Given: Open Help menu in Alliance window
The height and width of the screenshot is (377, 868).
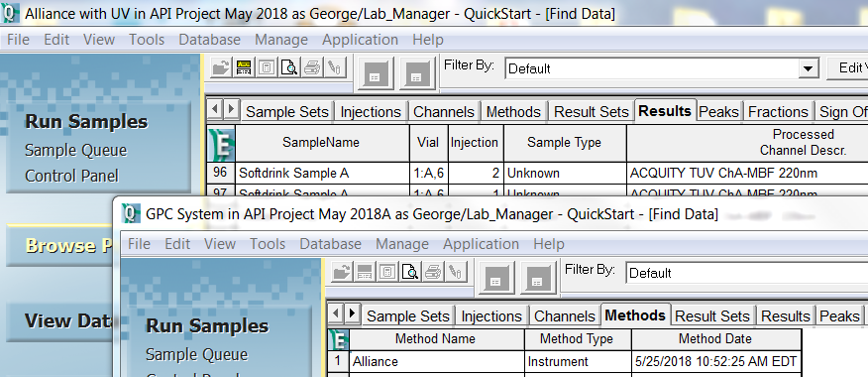Looking at the screenshot, I should [428, 40].
